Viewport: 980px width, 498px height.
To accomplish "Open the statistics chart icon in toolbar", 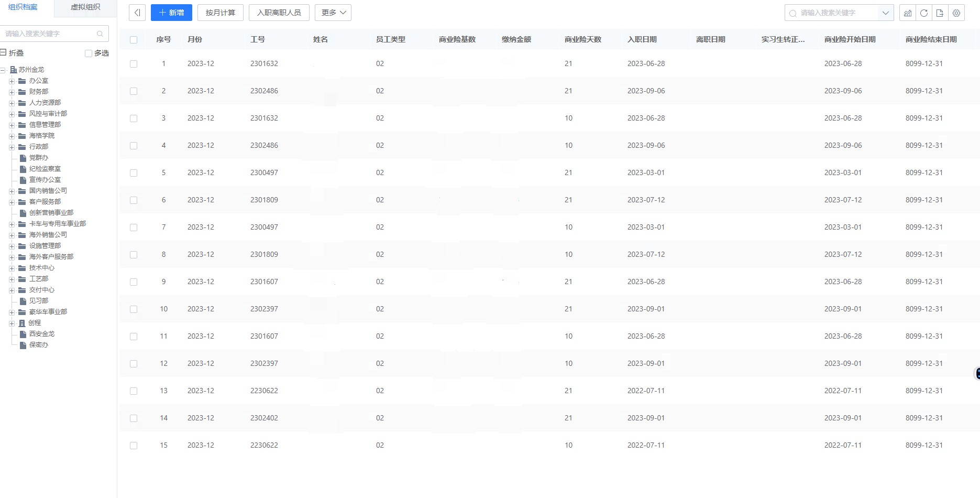I will (908, 13).
